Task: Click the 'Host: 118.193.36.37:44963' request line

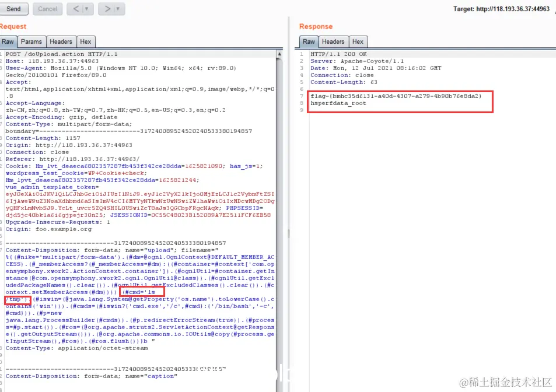Action: (x=52, y=61)
